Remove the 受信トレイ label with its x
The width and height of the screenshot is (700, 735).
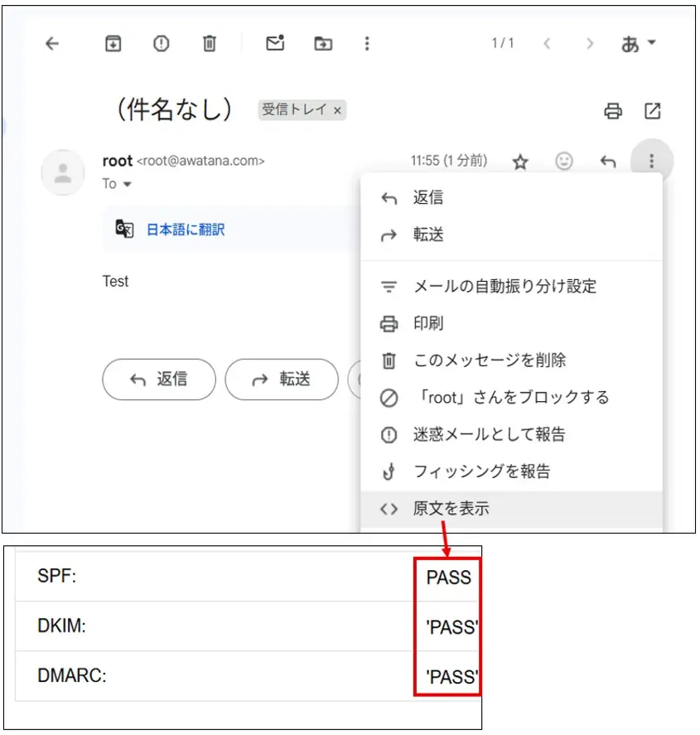coord(337,111)
